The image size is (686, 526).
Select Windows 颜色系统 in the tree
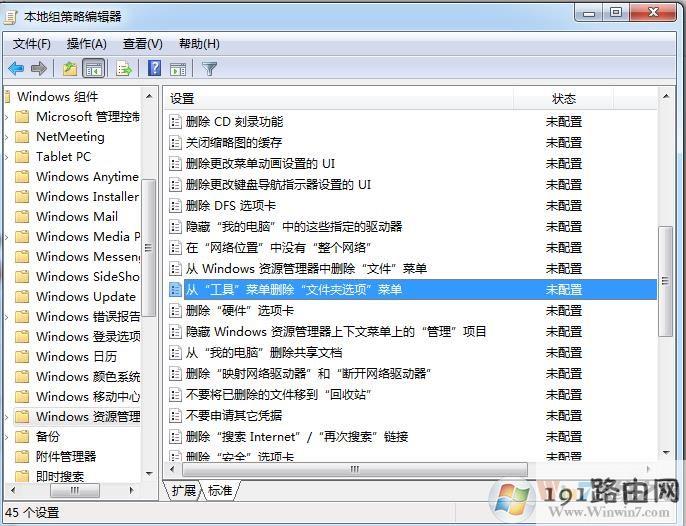[88, 377]
